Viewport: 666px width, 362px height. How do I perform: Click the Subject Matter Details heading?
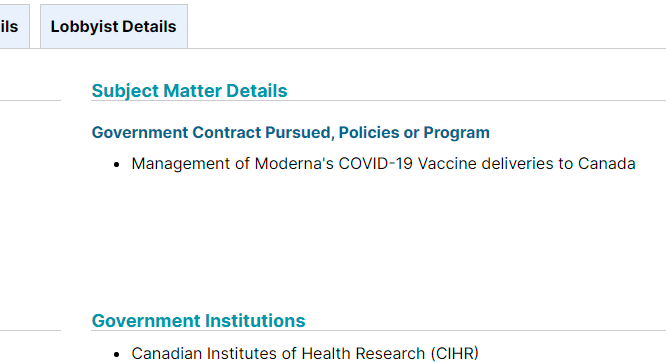pyautogui.click(x=189, y=90)
